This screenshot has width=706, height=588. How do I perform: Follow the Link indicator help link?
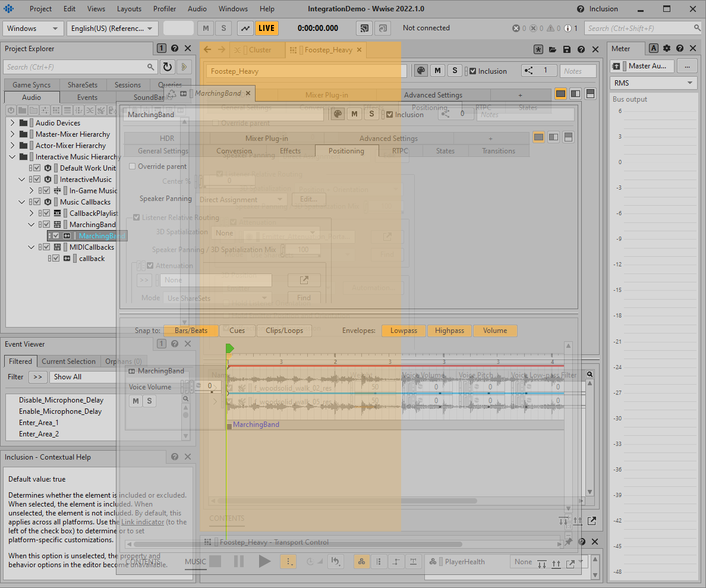tap(143, 522)
